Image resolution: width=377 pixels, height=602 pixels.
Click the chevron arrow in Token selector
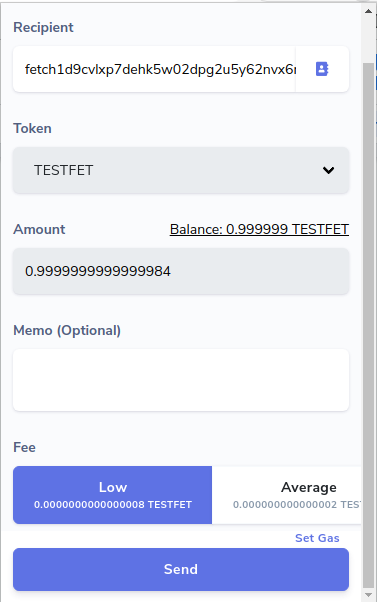[x=328, y=170]
